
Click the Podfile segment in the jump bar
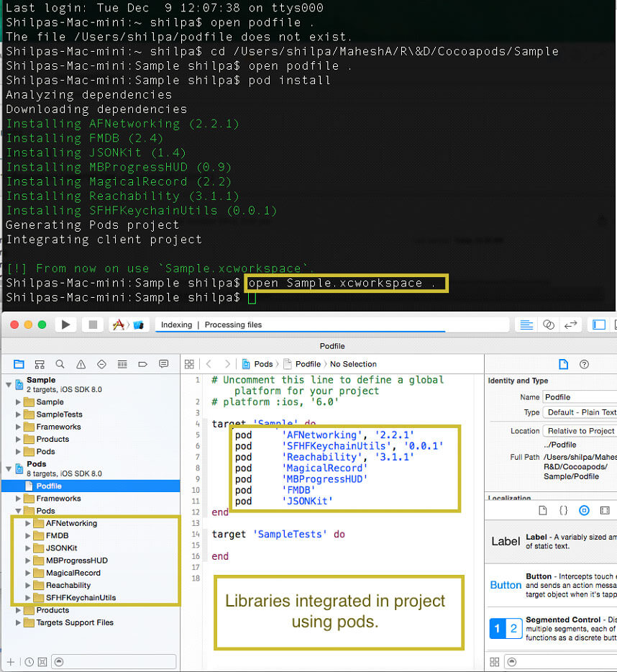tap(303, 364)
